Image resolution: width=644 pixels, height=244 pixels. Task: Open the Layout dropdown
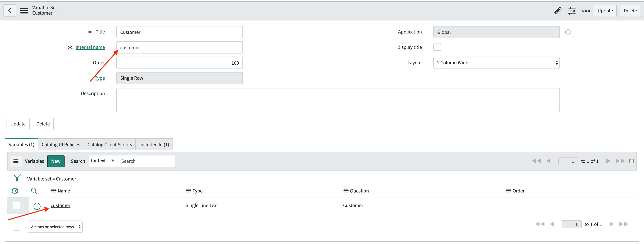496,63
